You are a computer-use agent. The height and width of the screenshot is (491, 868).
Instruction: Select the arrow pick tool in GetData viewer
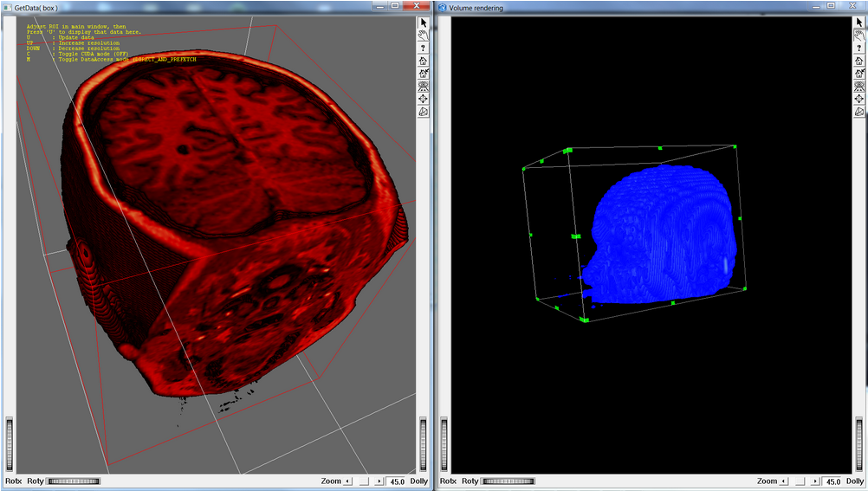point(424,23)
